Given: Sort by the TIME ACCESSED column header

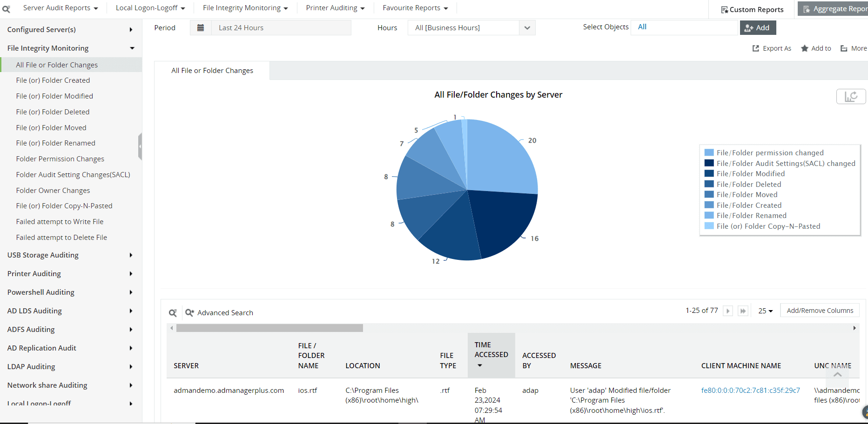Looking at the screenshot, I should tap(491, 355).
